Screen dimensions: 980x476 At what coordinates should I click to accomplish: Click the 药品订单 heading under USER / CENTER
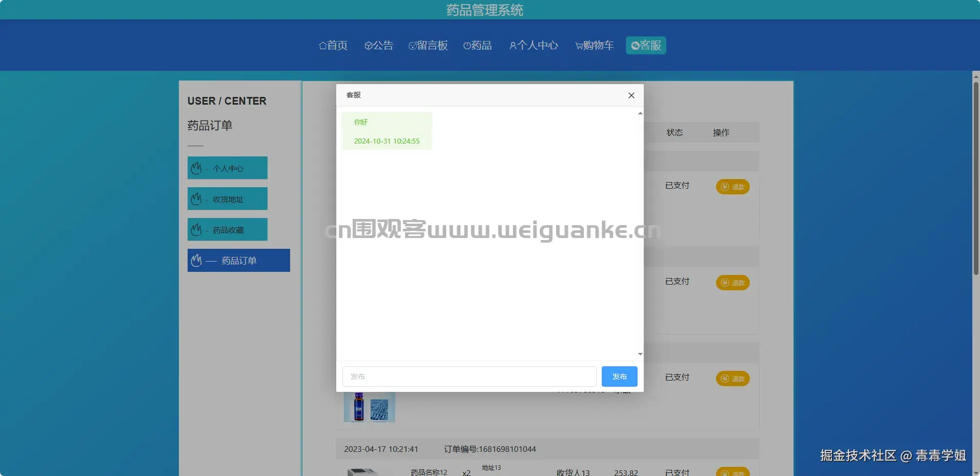[x=210, y=126]
